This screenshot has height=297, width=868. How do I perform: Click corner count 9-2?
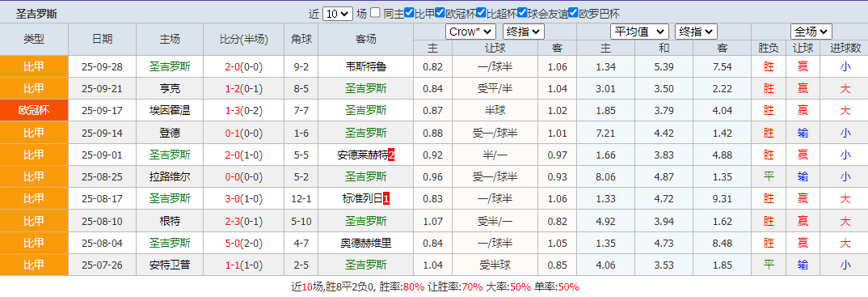(x=301, y=67)
